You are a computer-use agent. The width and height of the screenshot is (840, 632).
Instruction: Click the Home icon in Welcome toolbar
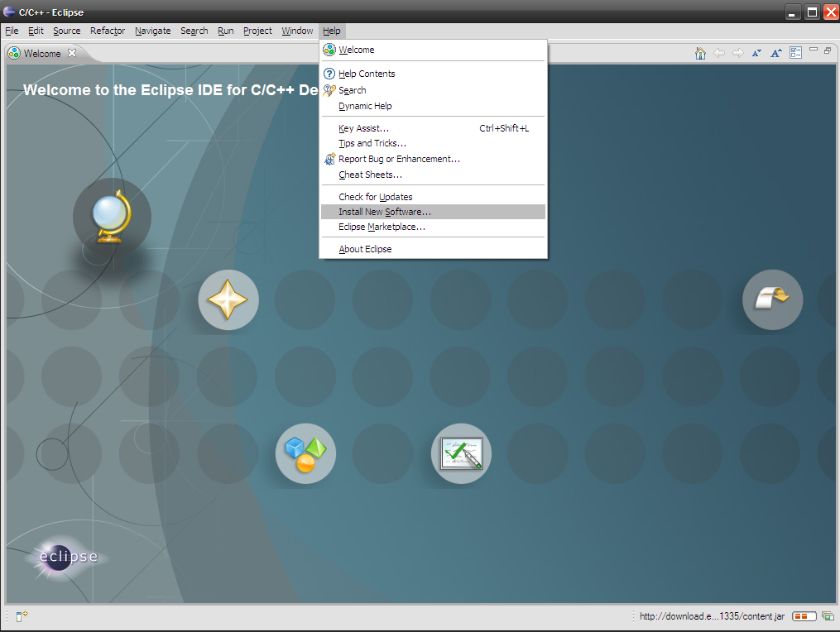tap(700, 52)
